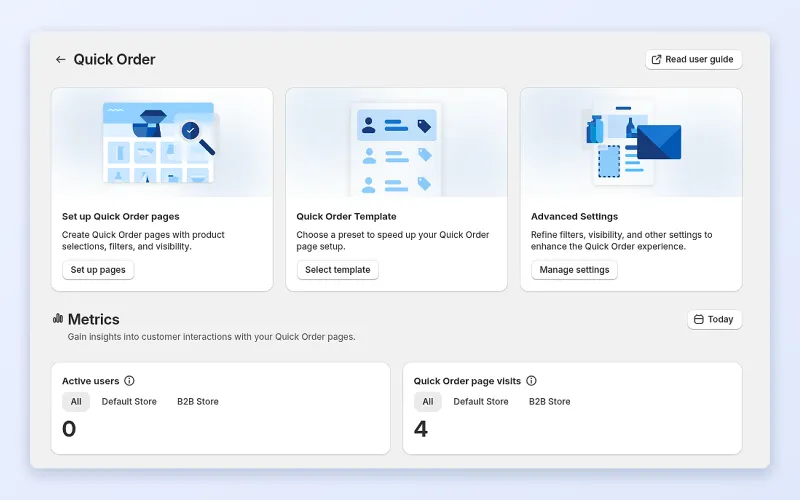Screen dimensions: 800x500
Task: Open the Today date range picker
Action: (x=714, y=319)
